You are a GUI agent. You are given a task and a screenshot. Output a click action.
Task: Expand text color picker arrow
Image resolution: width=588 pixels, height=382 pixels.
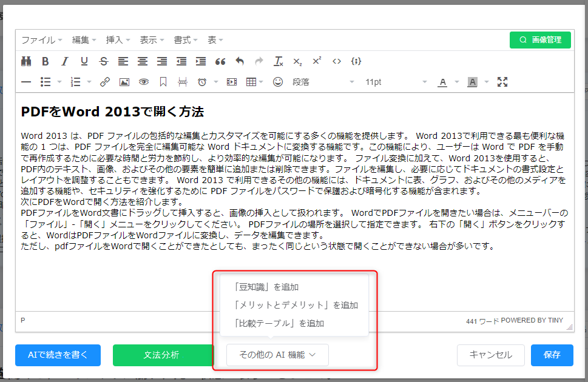(x=457, y=82)
